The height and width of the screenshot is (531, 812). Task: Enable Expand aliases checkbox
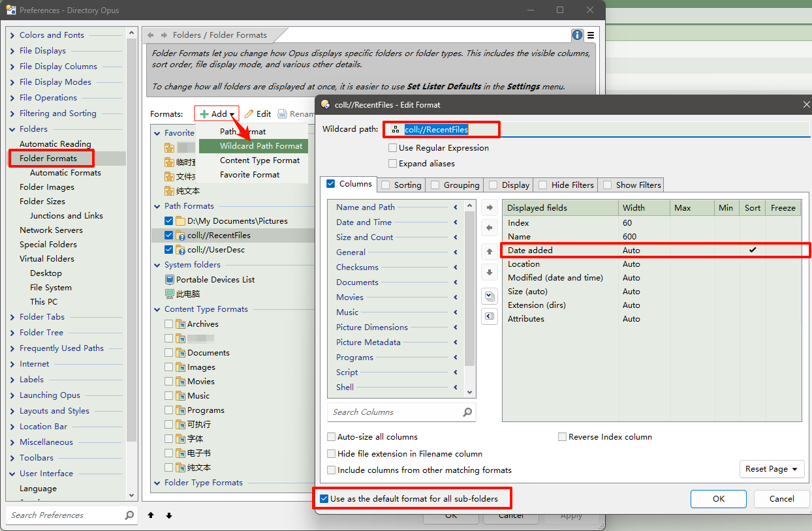point(392,164)
